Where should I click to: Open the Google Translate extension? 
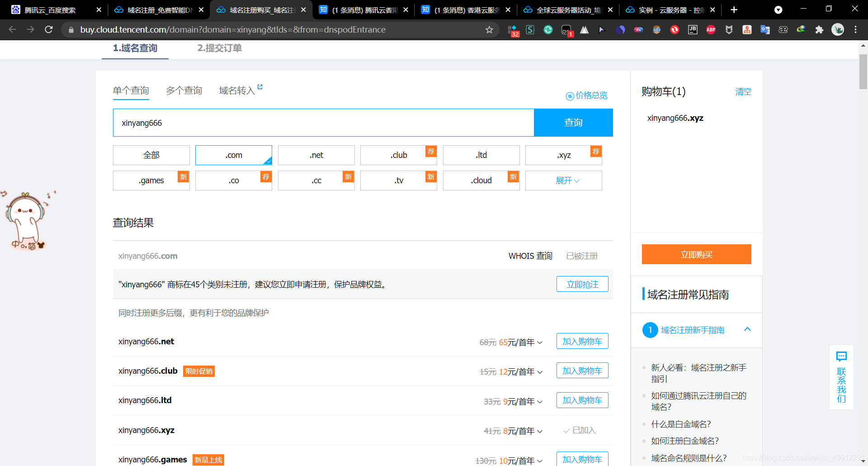coord(765,29)
